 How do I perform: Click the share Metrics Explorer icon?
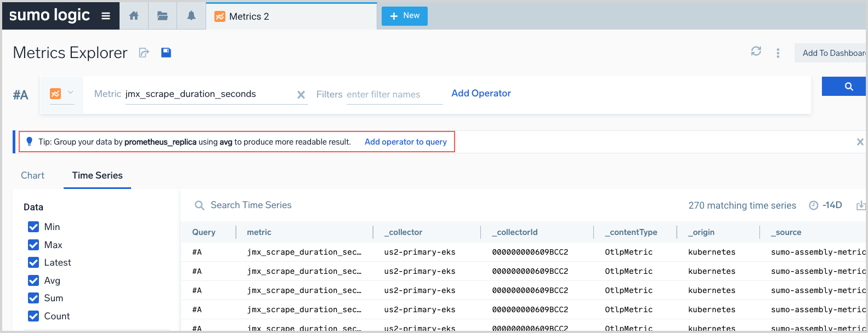click(x=144, y=53)
